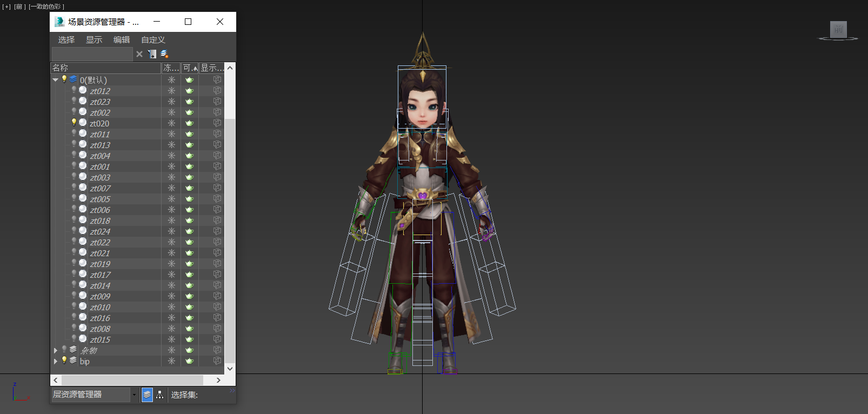Open the 显示 menu
Viewport: 868px width, 414px height.
(94, 40)
